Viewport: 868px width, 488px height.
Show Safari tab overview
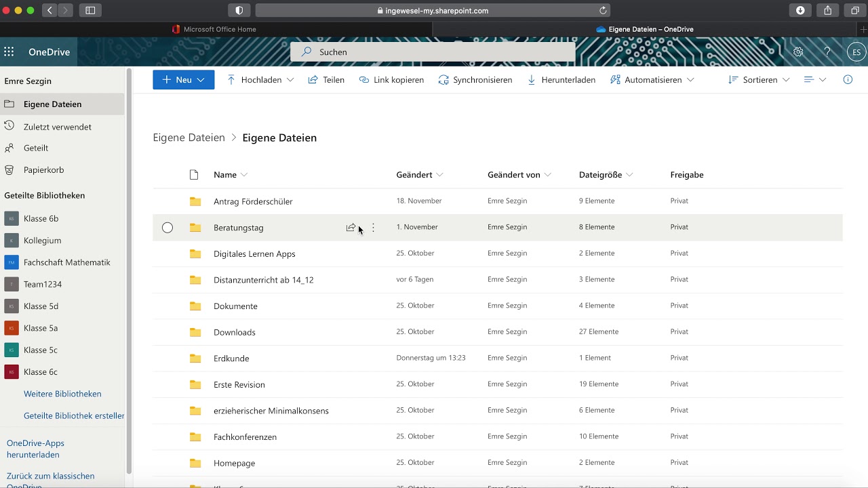(855, 10)
